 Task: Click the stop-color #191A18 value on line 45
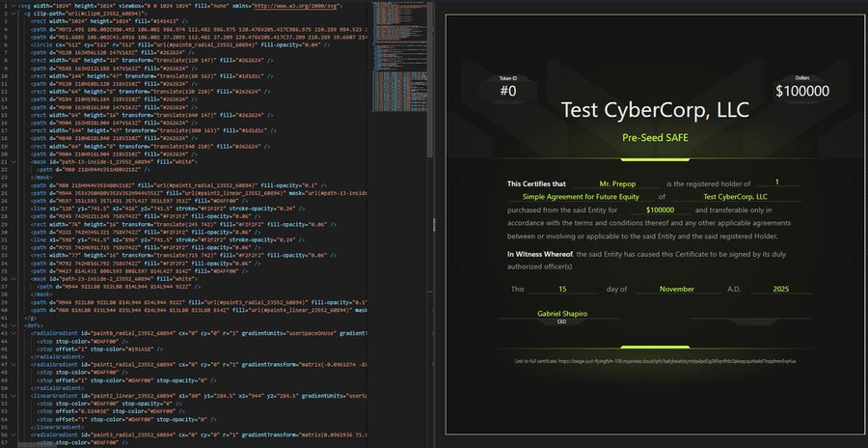140,350
